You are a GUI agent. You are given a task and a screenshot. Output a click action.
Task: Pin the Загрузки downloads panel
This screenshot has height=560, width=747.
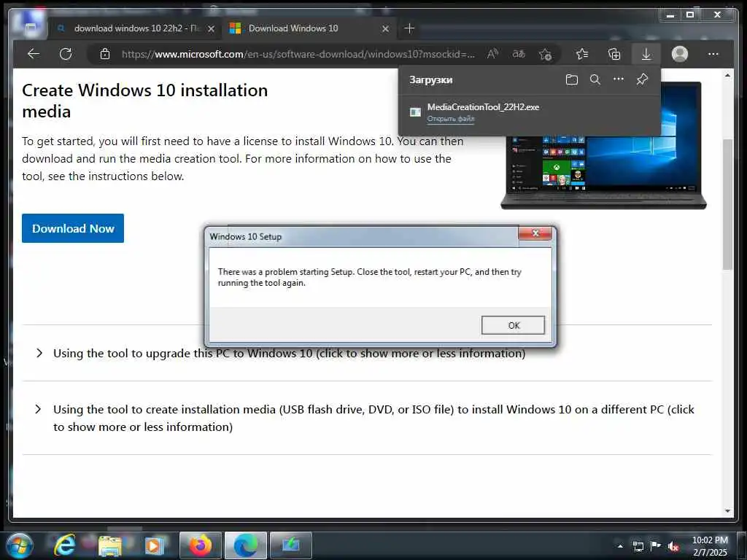click(642, 79)
